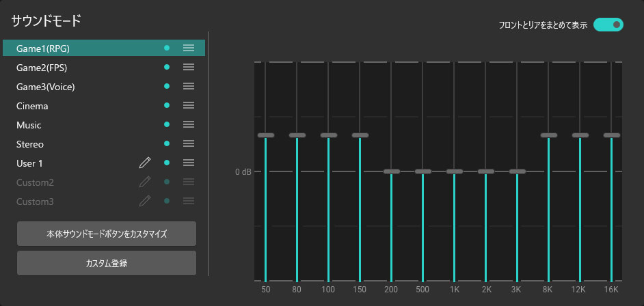The height and width of the screenshot is (306, 644).
Task: Select the Game2(FPS) sound mode
Action: (42, 68)
